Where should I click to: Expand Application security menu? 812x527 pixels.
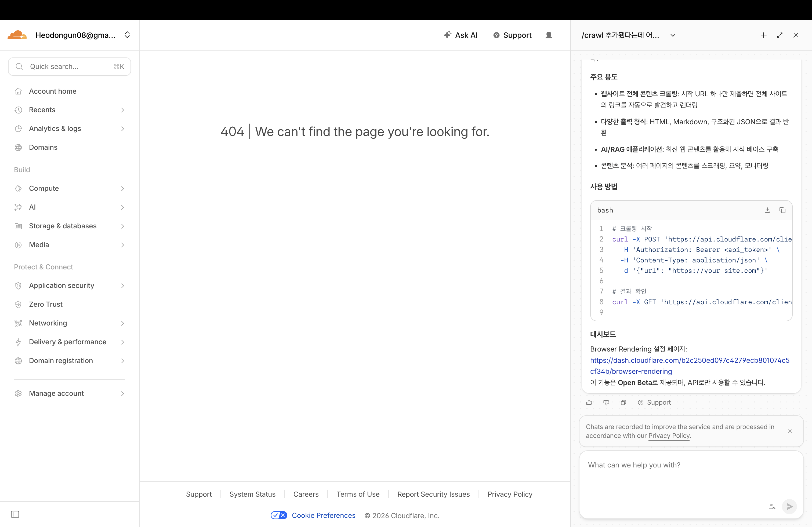click(x=70, y=286)
